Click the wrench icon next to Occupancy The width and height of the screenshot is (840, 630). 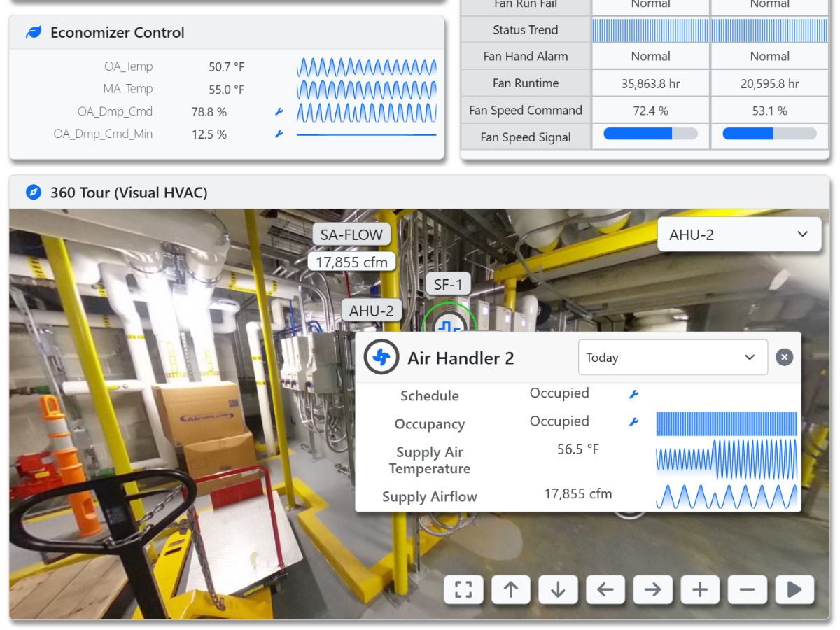click(x=633, y=422)
